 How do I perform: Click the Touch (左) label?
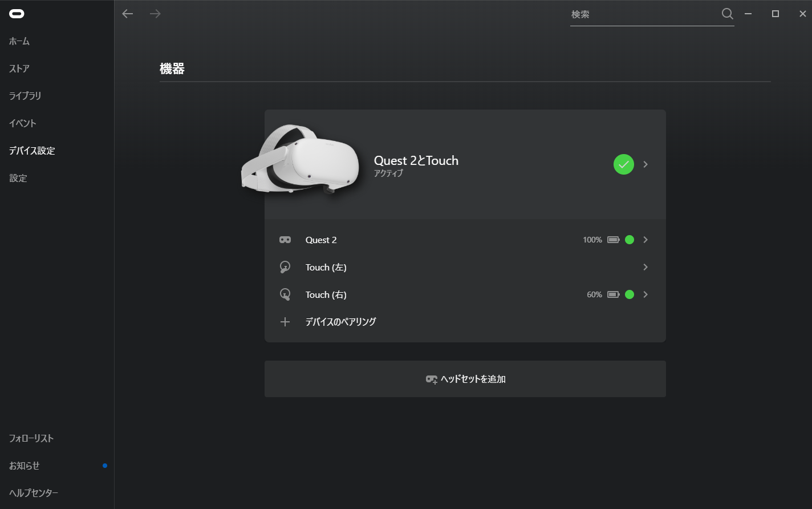click(x=326, y=267)
